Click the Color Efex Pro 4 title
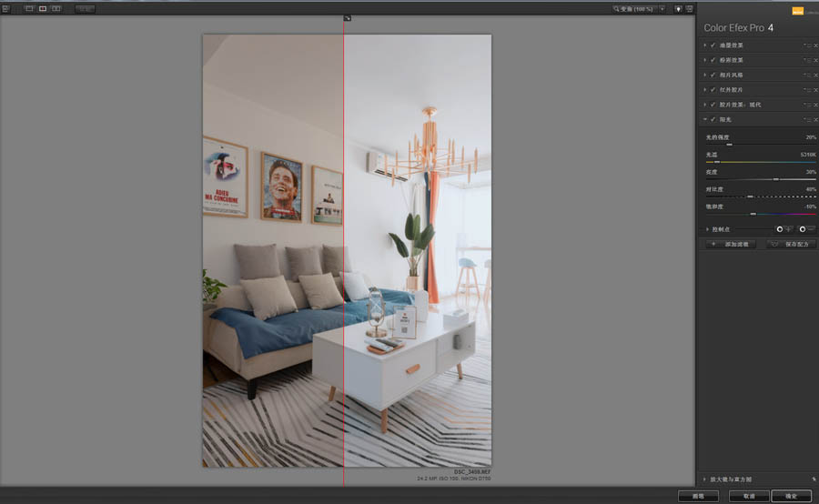Image resolution: width=819 pixels, height=504 pixels. pyautogui.click(x=738, y=27)
